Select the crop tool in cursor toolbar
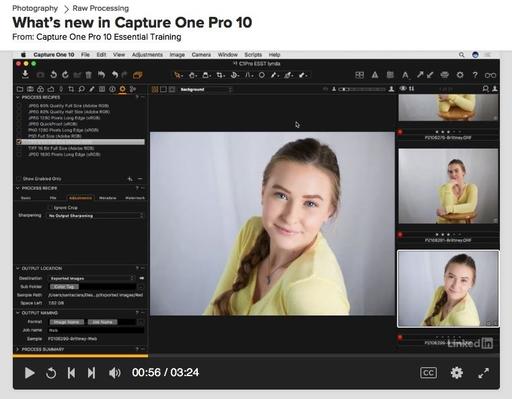The height and width of the screenshot is (399, 512). 220,75
